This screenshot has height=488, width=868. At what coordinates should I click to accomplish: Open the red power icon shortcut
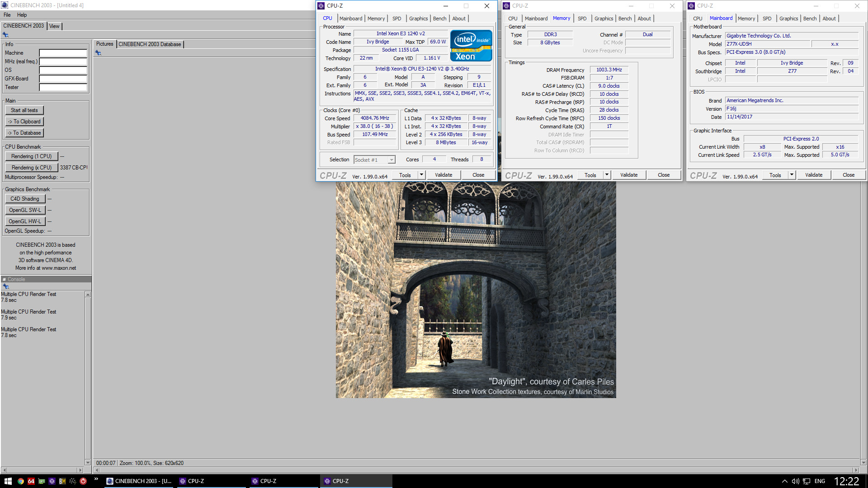tap(83, 481)
